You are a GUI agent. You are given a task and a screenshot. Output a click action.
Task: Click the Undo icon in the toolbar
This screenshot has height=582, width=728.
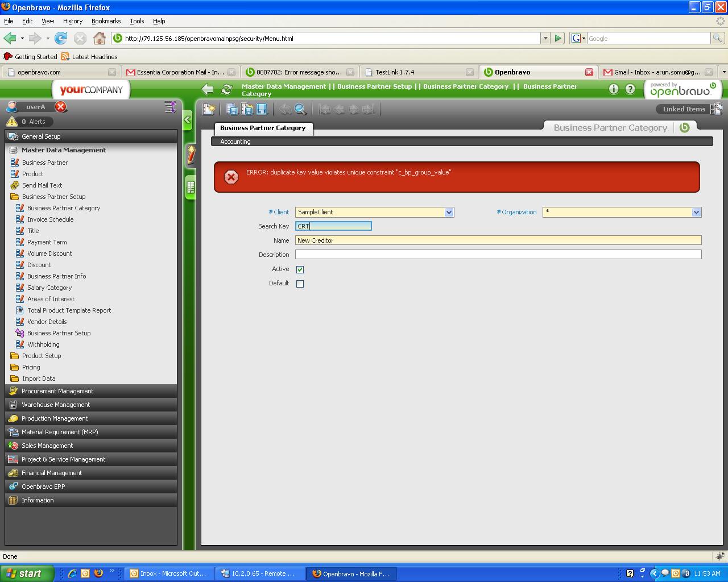point(286,109)
